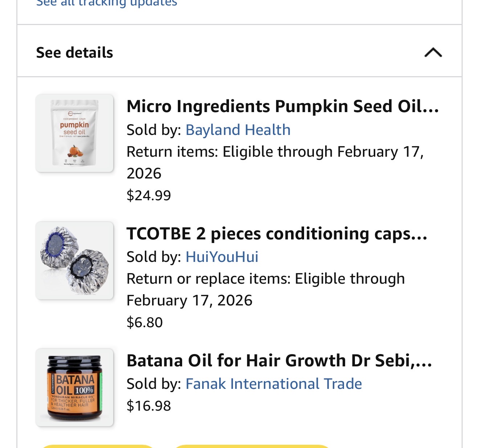This screenshot has height=448, width=479.
Task: Click the $24.99 price text
Action: coord(148,195)
